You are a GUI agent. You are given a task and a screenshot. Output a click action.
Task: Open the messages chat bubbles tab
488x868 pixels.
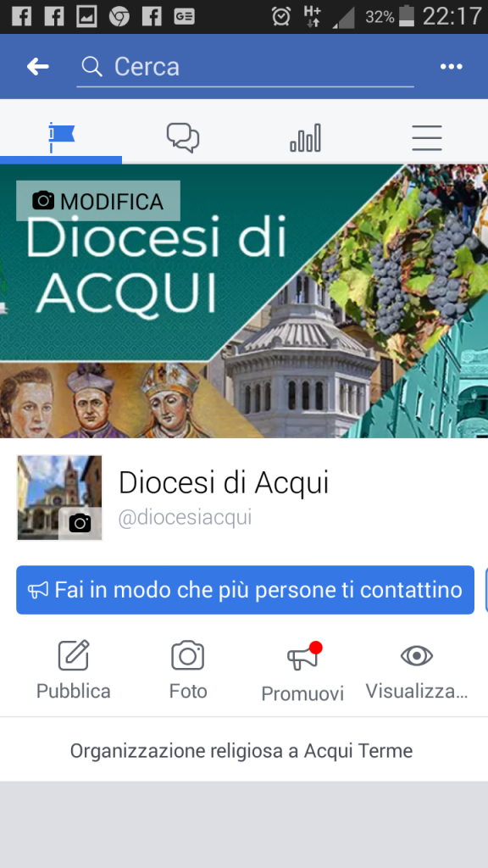click(x=183, y=137)
